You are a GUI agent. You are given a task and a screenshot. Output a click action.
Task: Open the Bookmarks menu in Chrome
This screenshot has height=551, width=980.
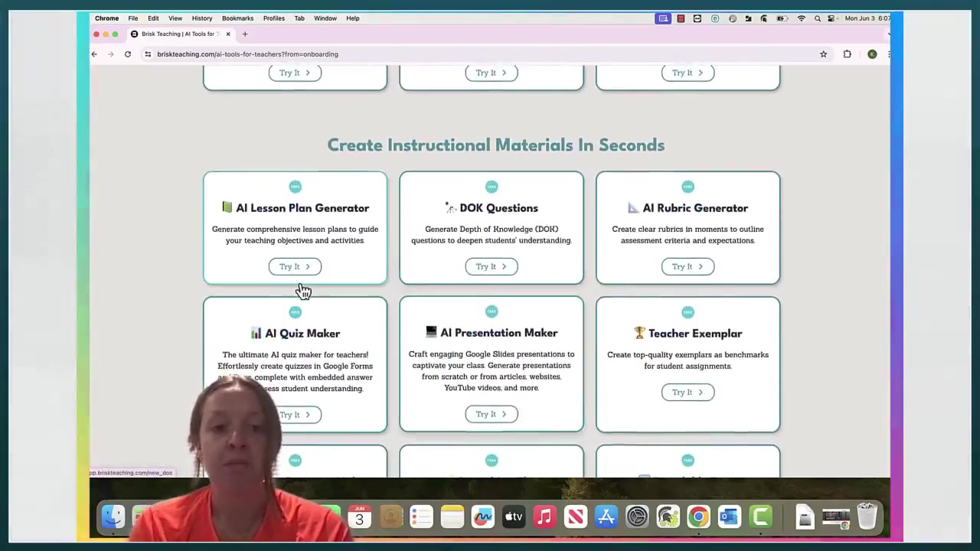coord(237,18)
